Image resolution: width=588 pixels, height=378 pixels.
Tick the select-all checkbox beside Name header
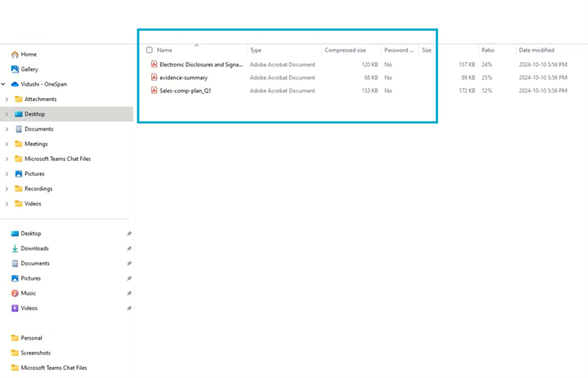pos(149,50)
